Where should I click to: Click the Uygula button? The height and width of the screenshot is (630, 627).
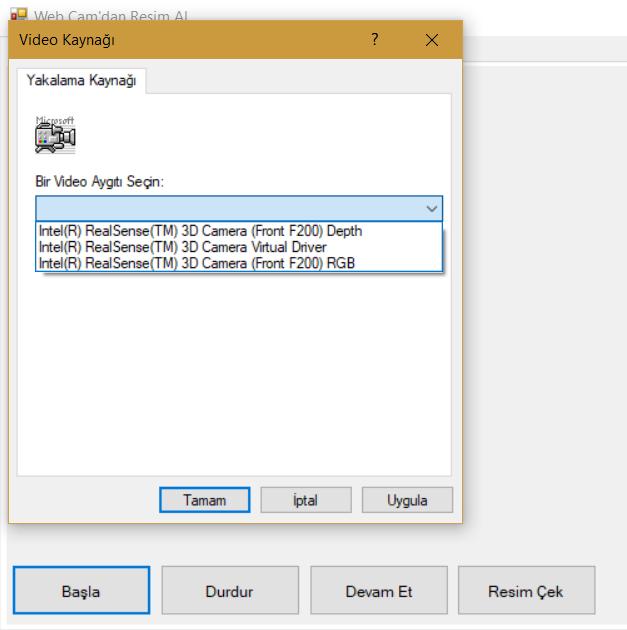coord(407,500)
